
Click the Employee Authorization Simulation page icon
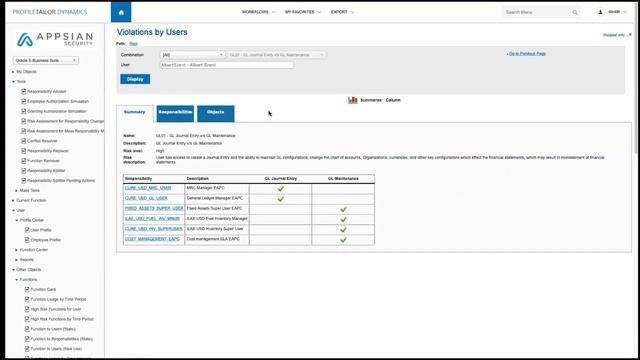(24, 101)
